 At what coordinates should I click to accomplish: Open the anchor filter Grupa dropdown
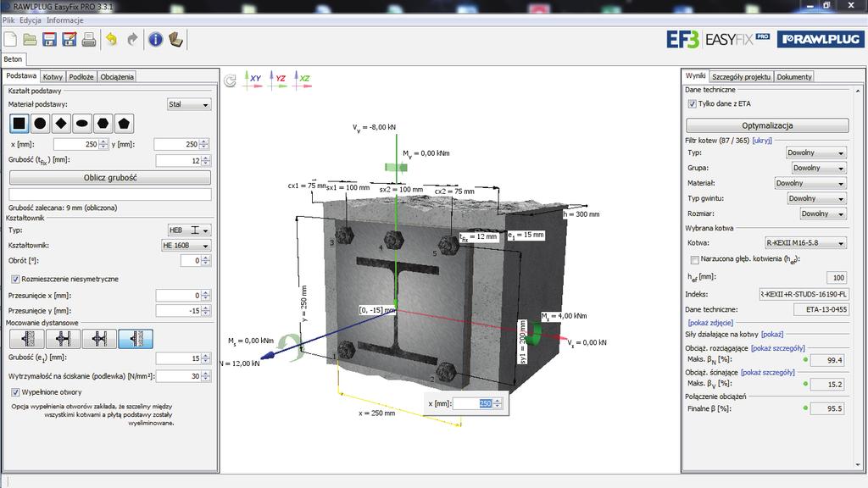tap(819, 168)
